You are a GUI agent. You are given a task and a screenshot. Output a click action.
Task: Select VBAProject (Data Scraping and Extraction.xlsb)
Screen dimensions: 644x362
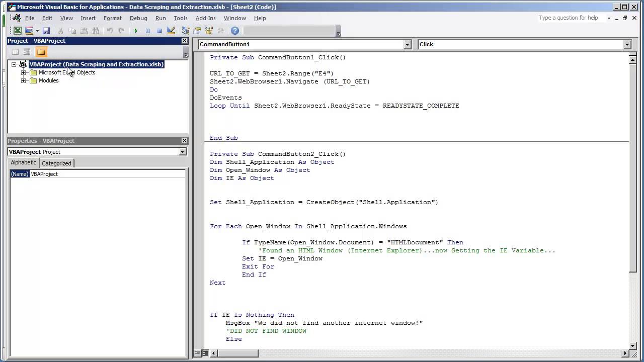pyautogui.click(x=97, y=64)
